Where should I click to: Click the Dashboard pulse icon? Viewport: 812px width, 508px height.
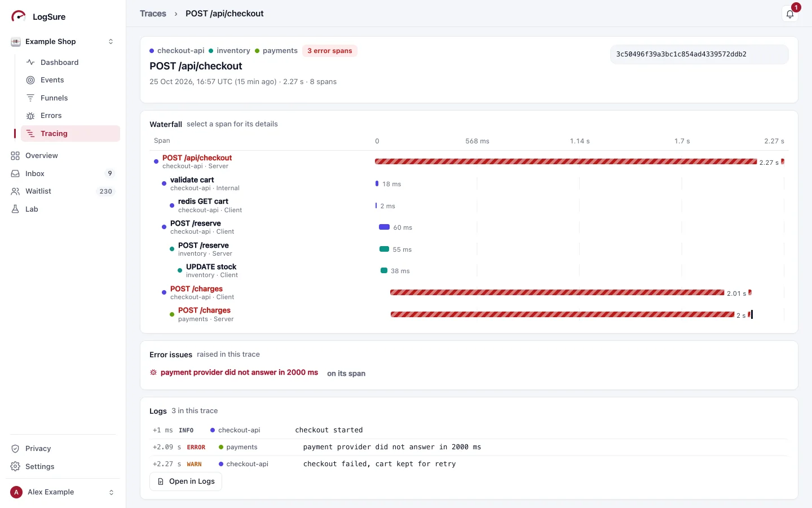[x=30, y=62]
